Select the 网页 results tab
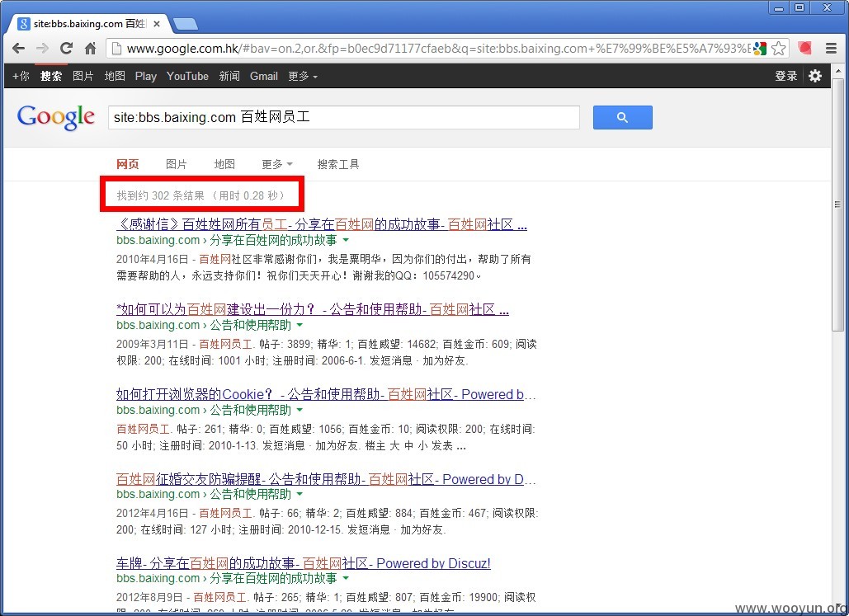The height and width of the screenshot is (616, 849). 128,165
